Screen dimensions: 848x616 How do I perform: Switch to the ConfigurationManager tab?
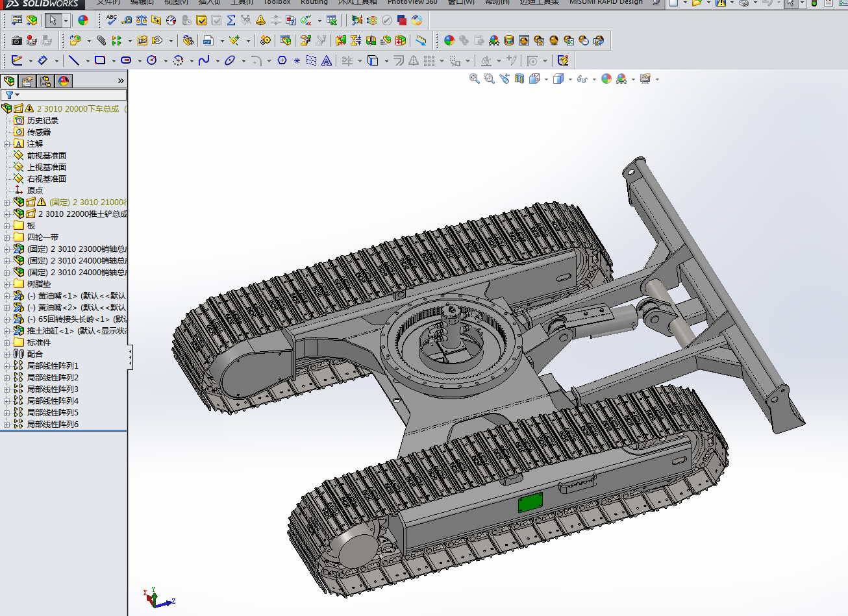tap(45, 80)
